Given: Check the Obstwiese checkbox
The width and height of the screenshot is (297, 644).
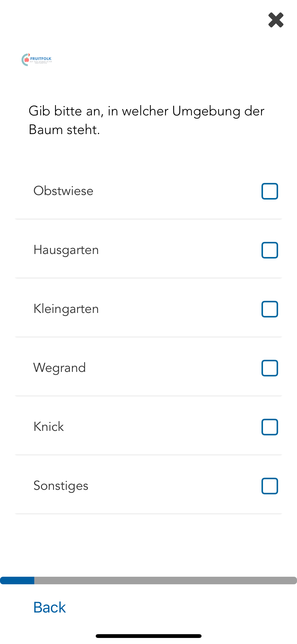Looking at the screenshot, I should pos(270,191).
